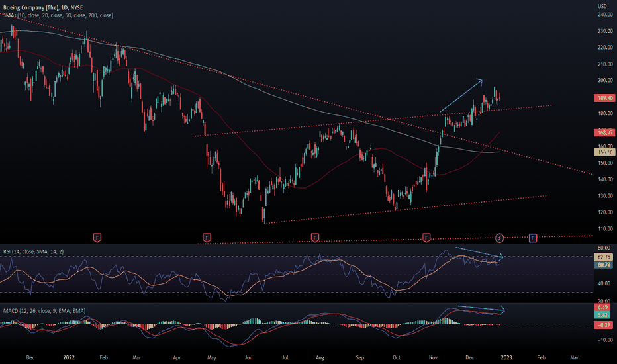The height and width of the screenshot is (364, 617).
Task: Click the -0.37 MACD histogram value label
Action: (x=603, y=325)
